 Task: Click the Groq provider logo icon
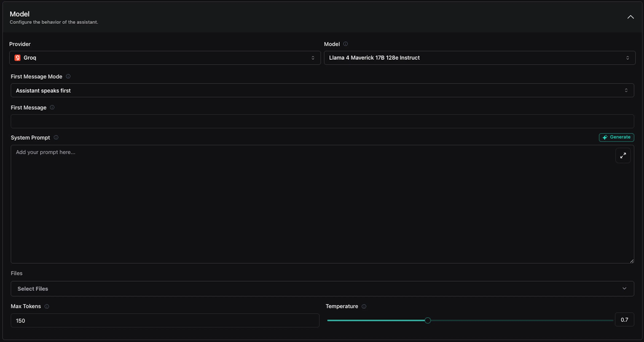pyautogui.click(x=17, y=58)
